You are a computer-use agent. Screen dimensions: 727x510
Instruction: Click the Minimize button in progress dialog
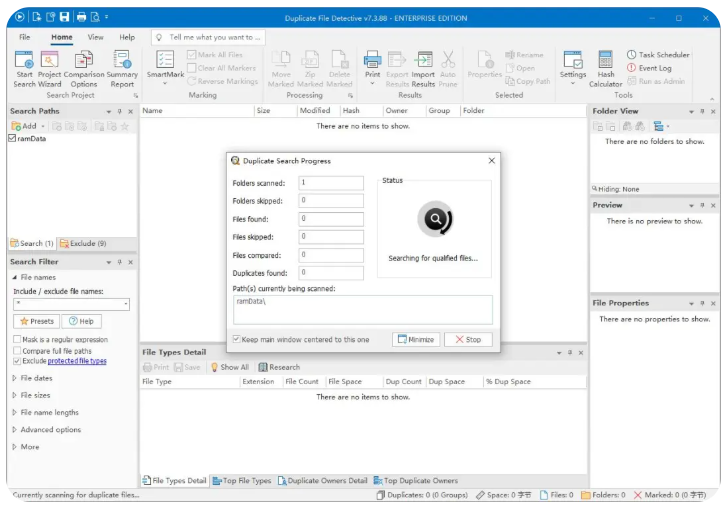tap(416, 339)
